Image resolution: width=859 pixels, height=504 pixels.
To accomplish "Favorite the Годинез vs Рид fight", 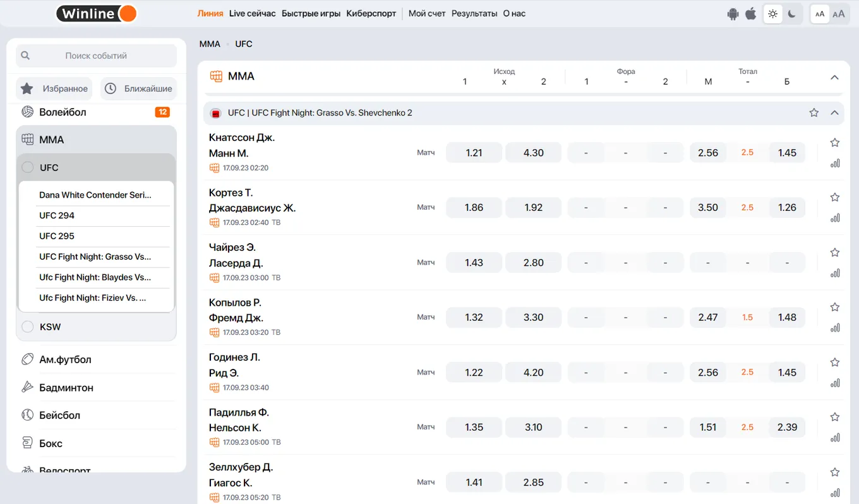I will 835,363.
